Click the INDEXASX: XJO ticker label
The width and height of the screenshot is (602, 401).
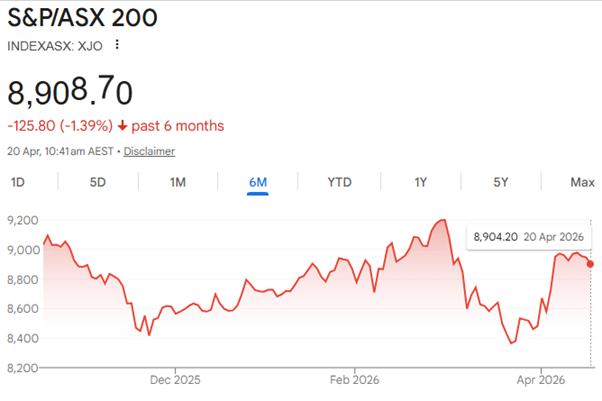[55, 45]
